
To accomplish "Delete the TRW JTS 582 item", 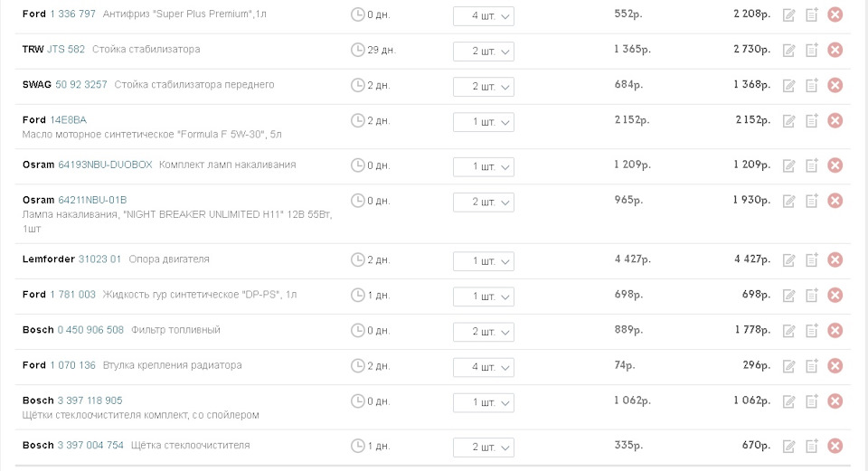I will 835,50.
